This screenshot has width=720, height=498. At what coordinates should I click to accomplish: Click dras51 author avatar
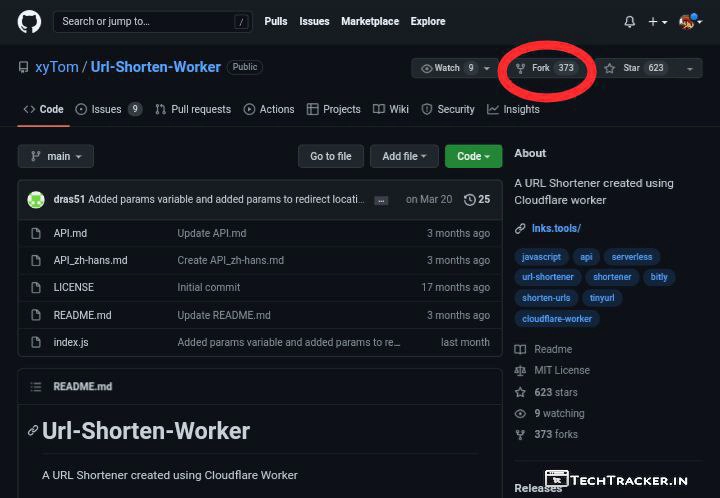click(x=36, y=200)
